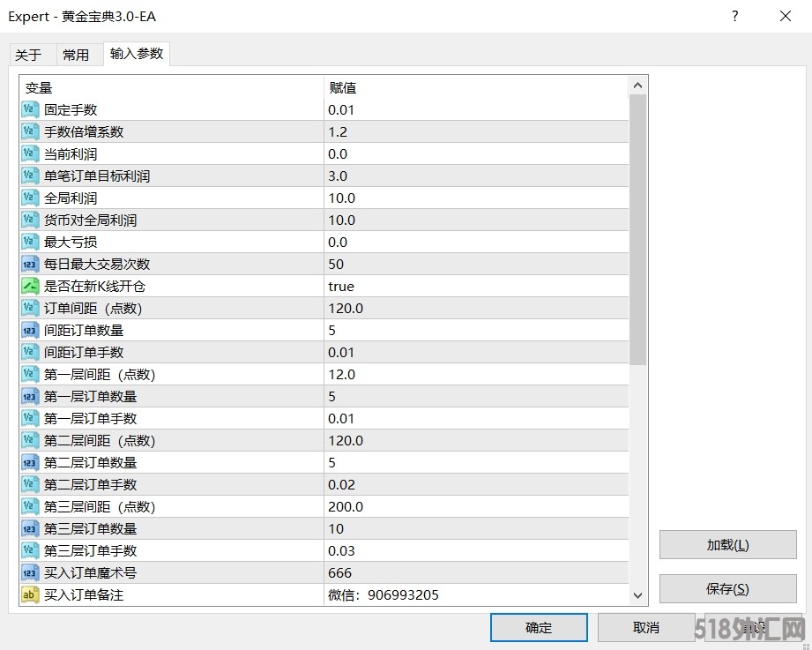The width and height of the screenshot is (812, 650).
Task: Select the 货币对全局利润 variable name
Action: [90, 220]
